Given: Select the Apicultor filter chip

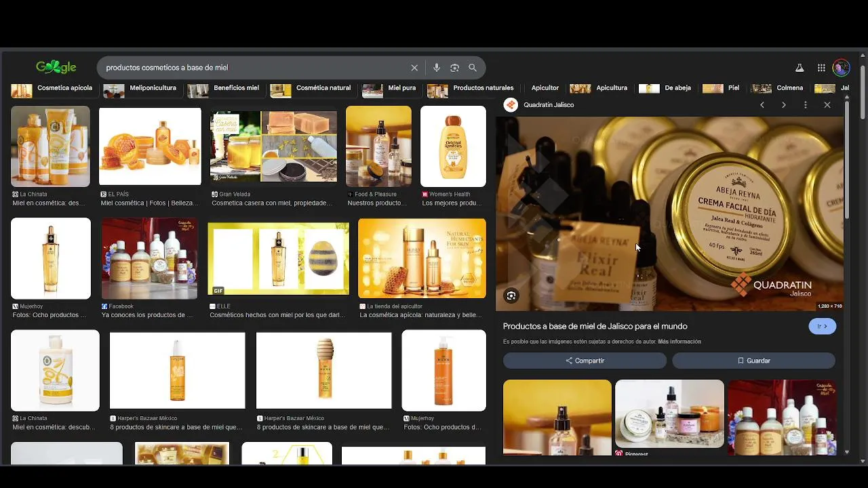Looking at the screenshot, I should [545, 88].
